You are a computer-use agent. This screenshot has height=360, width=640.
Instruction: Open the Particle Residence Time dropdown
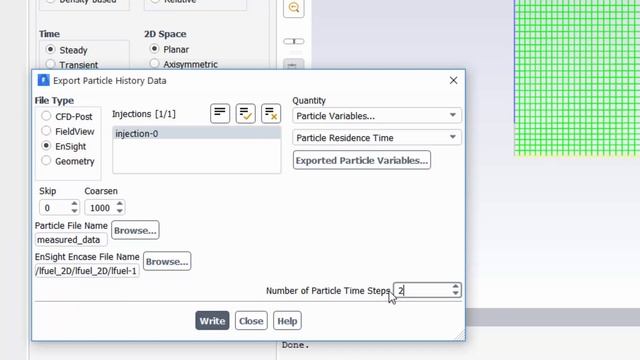pos(377,138)
